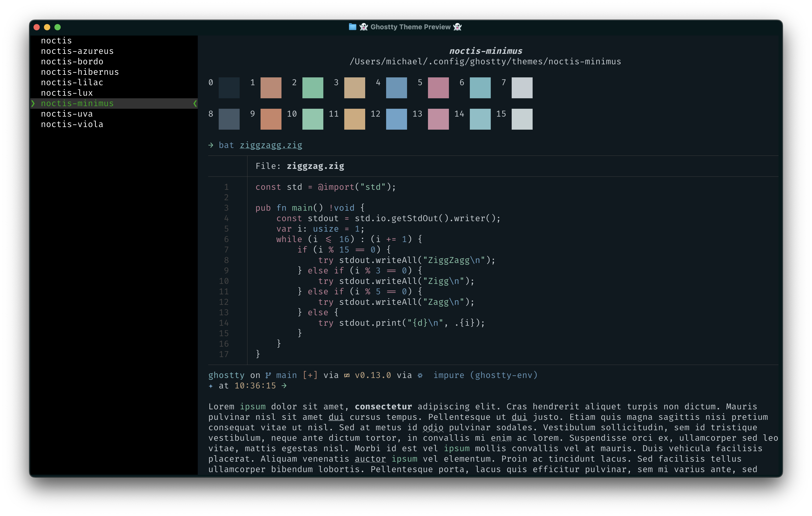Click color swatch 3, tan
The height and width of the screenshot is (516, 812).
click(354, 88)
